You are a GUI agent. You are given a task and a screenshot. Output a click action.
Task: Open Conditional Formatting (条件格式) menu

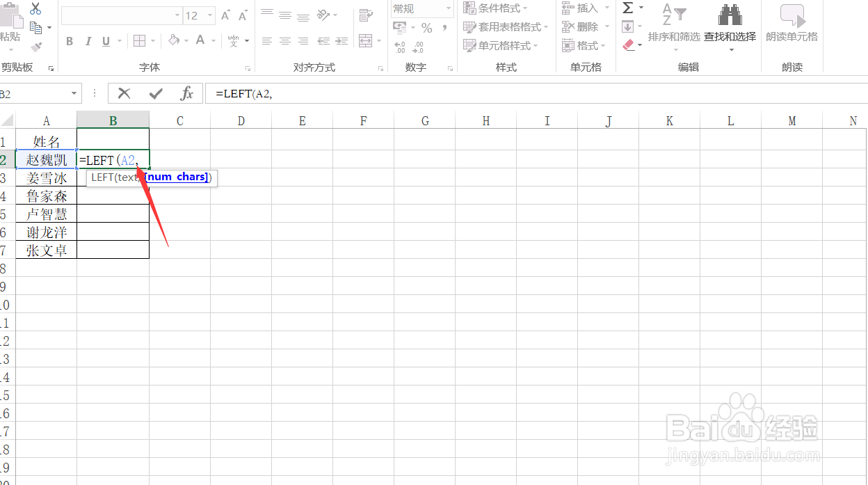495,8
